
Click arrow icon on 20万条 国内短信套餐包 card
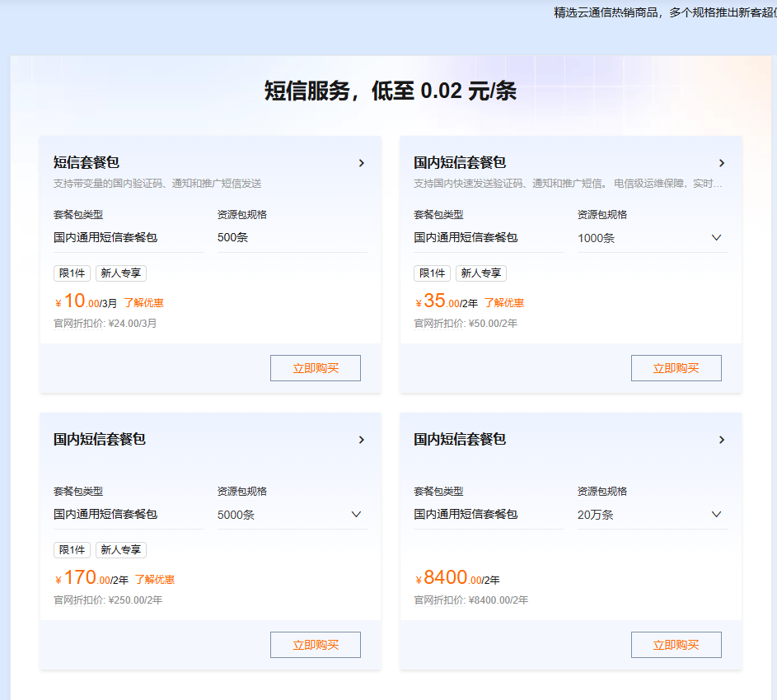(722, 440)
